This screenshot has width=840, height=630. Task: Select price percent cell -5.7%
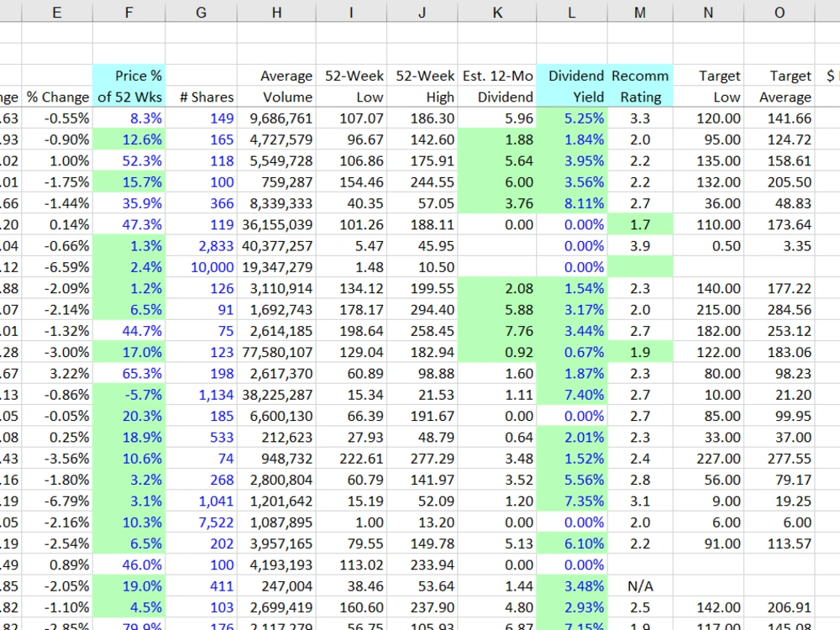pyautogui.click(x=129, y=395)
